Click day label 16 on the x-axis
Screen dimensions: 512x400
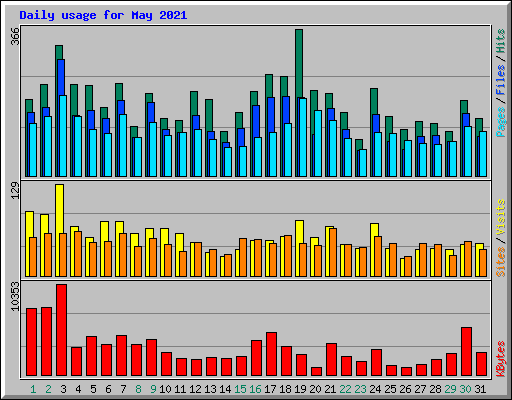255,389
